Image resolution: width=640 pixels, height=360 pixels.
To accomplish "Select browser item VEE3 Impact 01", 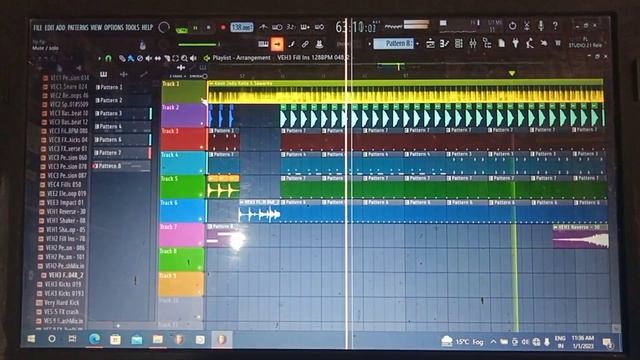I will coord(62,202).
